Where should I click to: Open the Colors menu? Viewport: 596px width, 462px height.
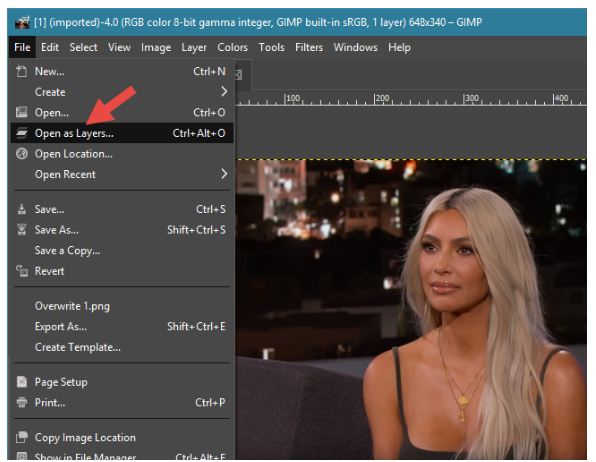click(x=232, y=48)
